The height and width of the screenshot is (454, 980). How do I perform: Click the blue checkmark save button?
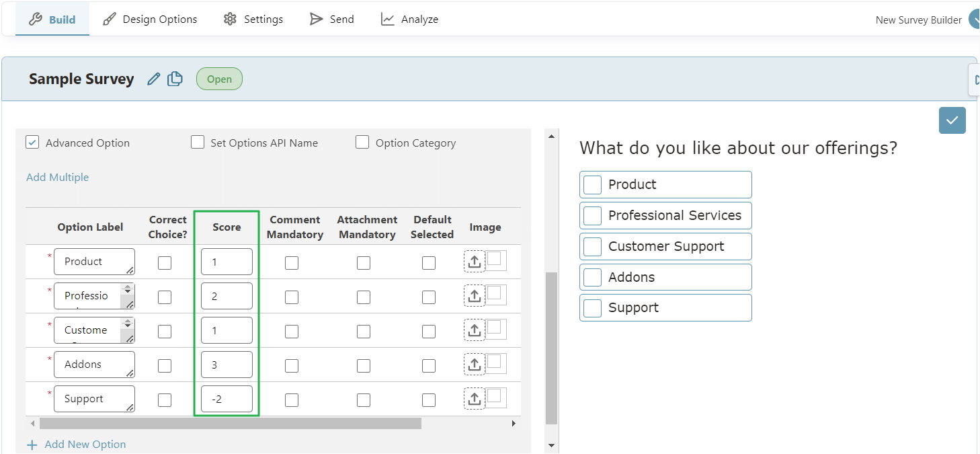[952, 120]
